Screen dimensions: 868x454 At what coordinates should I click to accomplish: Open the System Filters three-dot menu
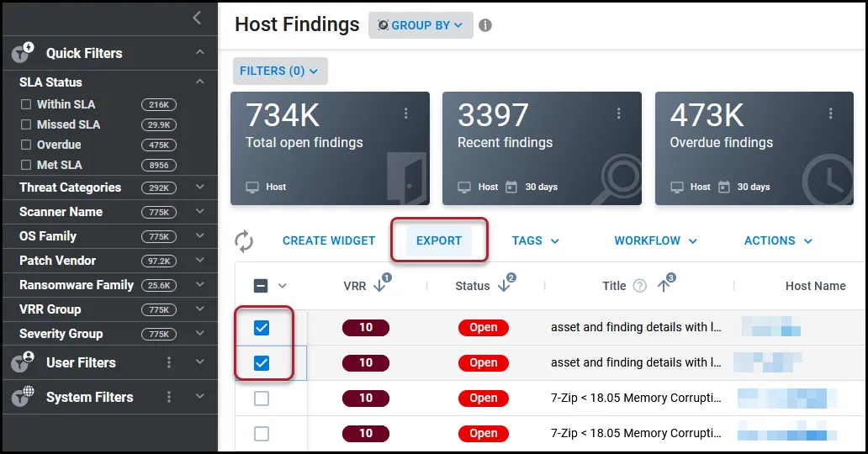(169, 397)
